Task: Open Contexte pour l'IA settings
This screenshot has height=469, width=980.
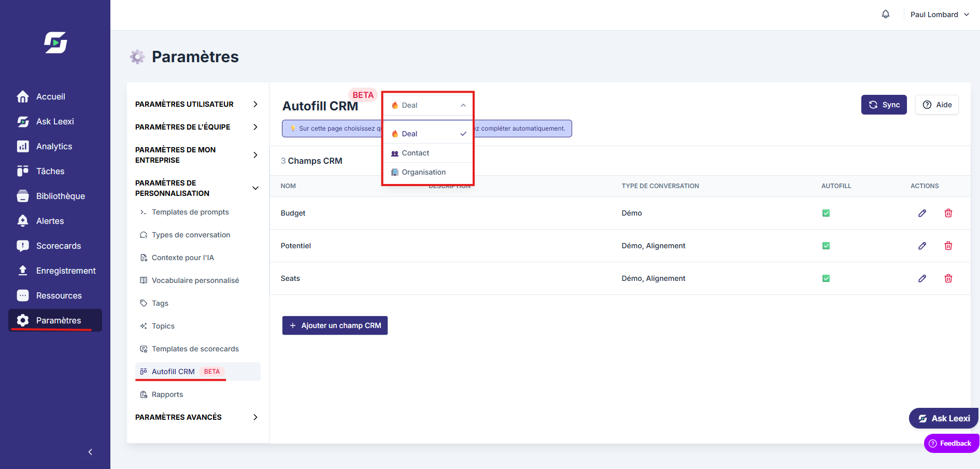Action: [x=197, y=258]
